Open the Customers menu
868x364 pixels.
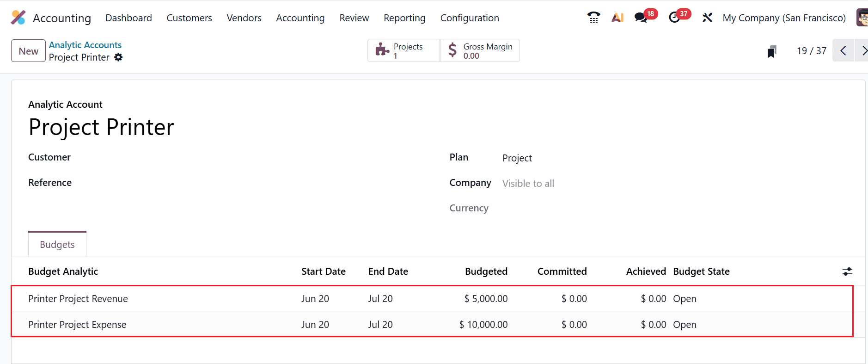coord(189,18)
